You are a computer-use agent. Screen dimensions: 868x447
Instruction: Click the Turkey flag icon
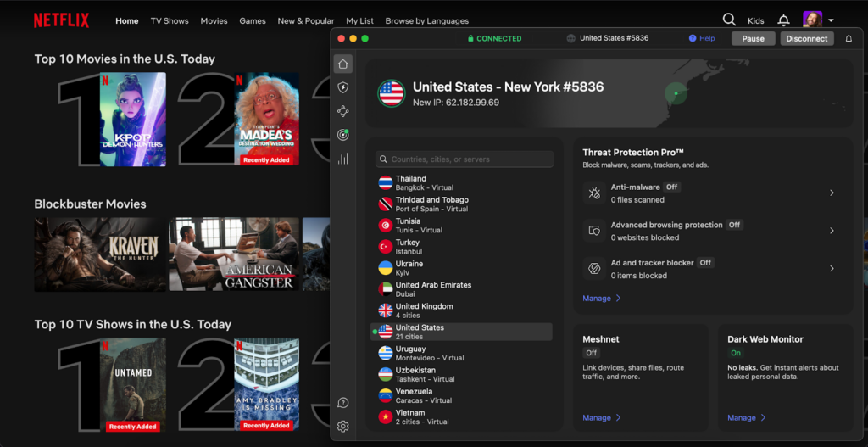[386, 247]
